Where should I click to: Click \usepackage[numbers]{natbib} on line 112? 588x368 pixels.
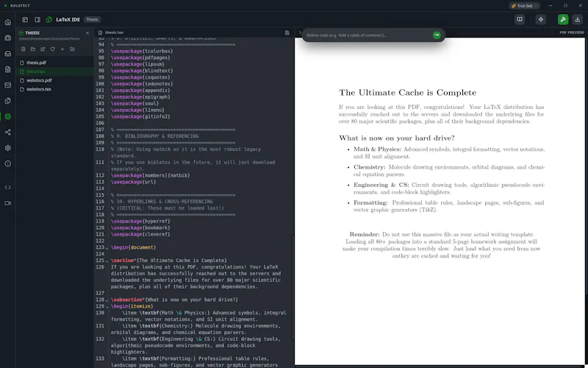[150, 175]
